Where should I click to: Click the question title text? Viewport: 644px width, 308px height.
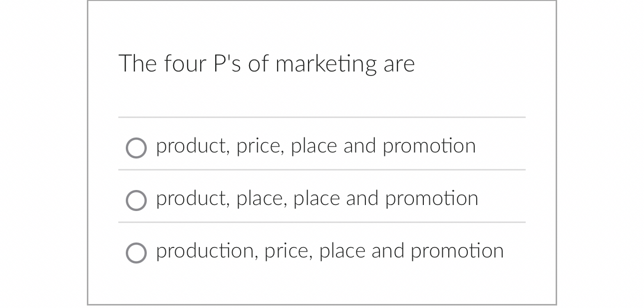click(x=267, y=63)
